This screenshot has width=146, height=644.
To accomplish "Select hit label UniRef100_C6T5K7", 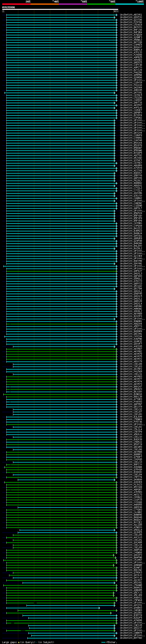I will tap(131, 163).
